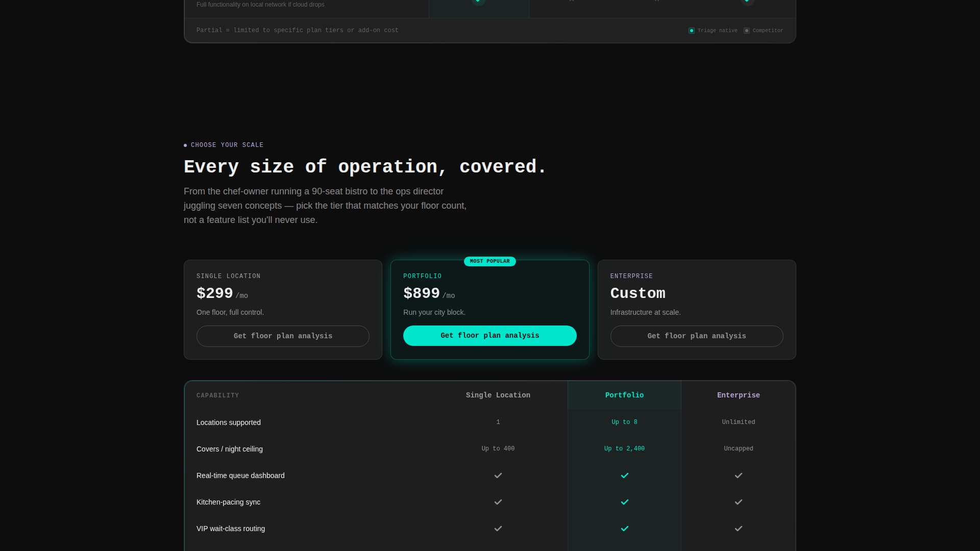Click checkmark for Real-time queue dashboard, Enterprise

(739, 475)
